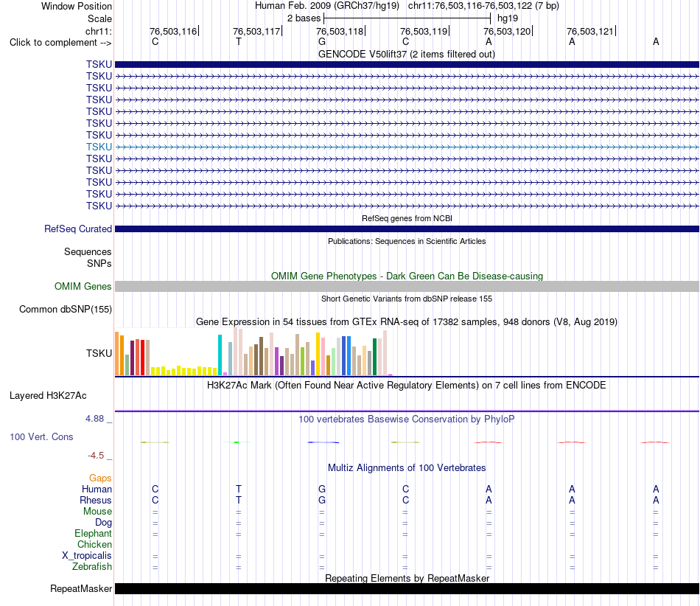Click the Mouse alignment row label
Viewport: 700px width, 606px height.
point(97,512)
